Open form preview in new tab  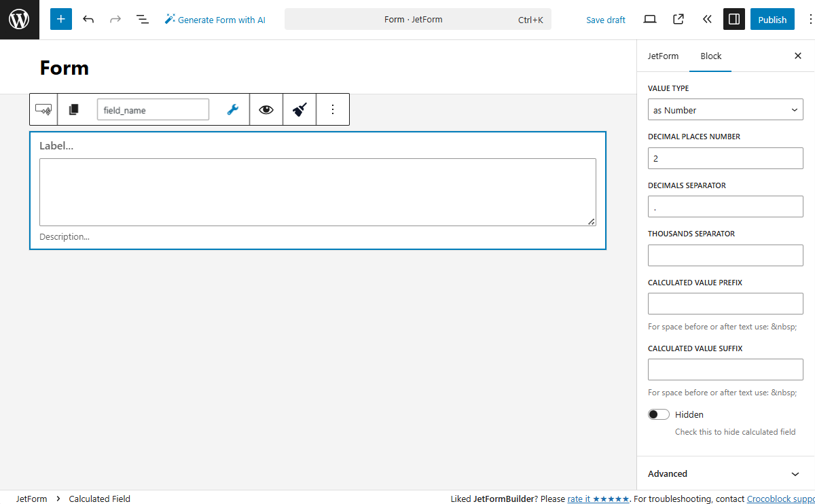(678, 19)
